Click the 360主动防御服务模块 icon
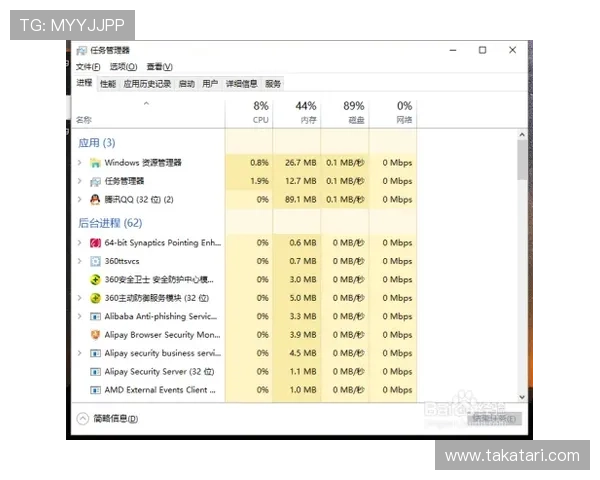This screenshot has width=600, height=480. (x=95, y=298)
